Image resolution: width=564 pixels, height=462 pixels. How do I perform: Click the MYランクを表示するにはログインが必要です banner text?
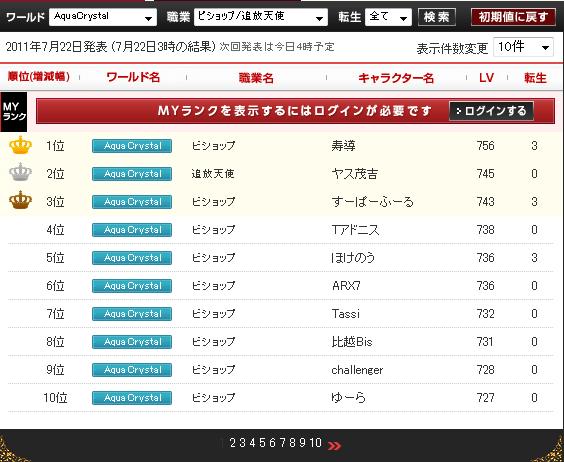[x=295, y=111]
